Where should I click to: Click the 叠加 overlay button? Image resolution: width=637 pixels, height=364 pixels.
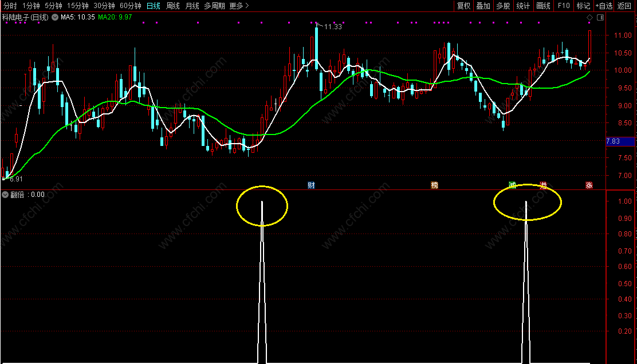(483, 6)
